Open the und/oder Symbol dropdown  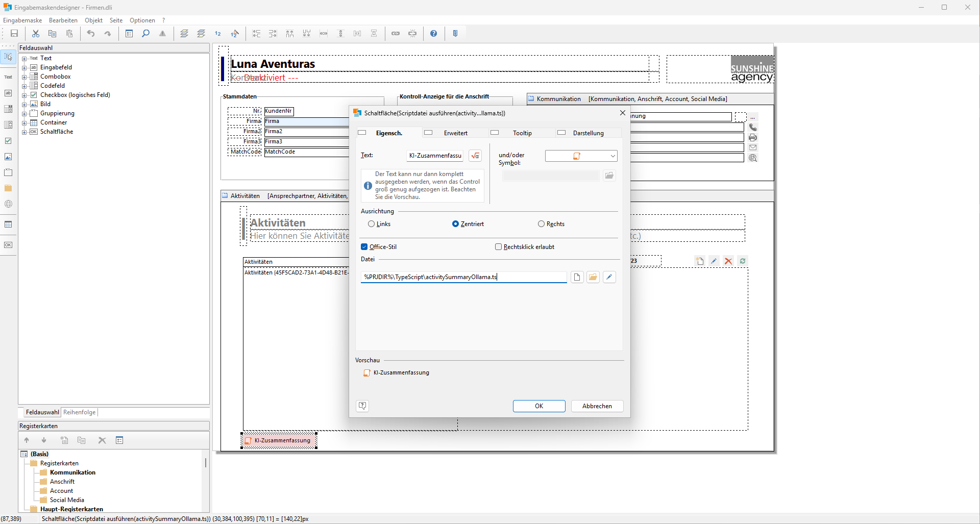[612, 156]
